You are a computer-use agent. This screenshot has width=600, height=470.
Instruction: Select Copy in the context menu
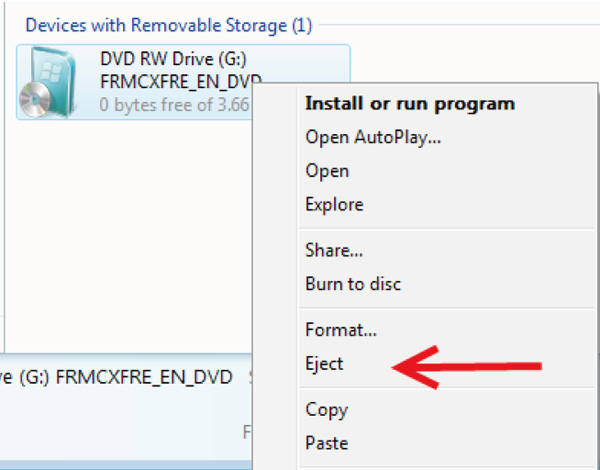pos(326,410)
